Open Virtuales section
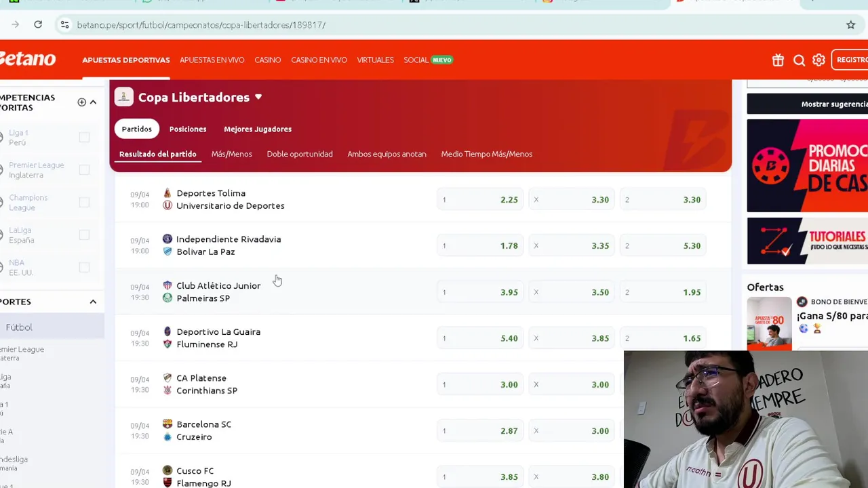Image resolution: width=868 pixels, height=488 pixels. (375, 60)
